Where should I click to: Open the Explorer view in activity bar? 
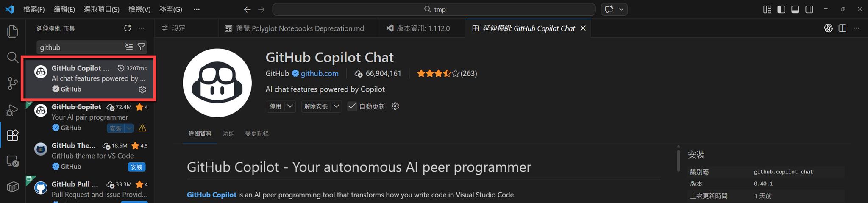13,31
